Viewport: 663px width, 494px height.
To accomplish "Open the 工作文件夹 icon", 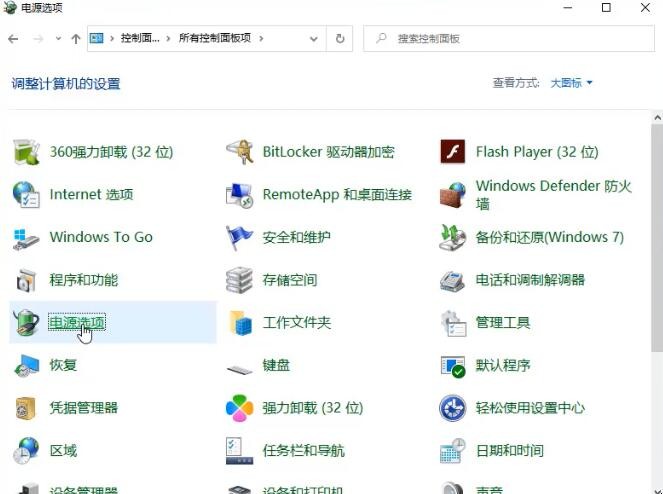I will coord(240,322).
